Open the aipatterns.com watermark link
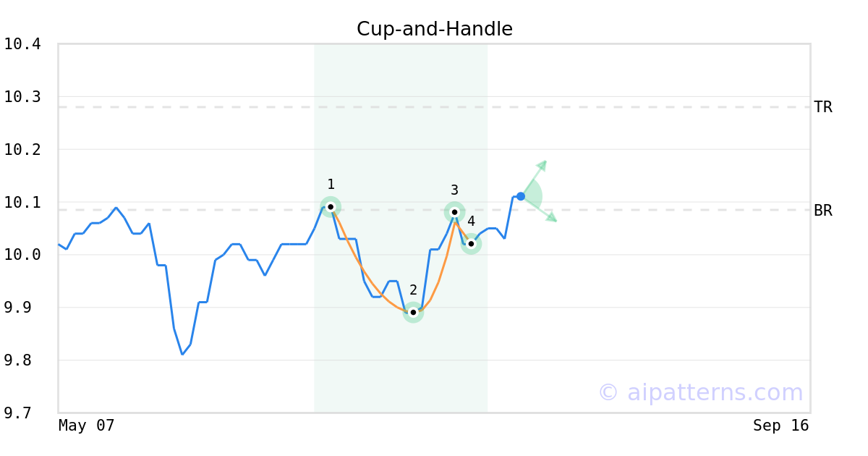The width and height of the screenshot is (868, 456). point(700,392)
